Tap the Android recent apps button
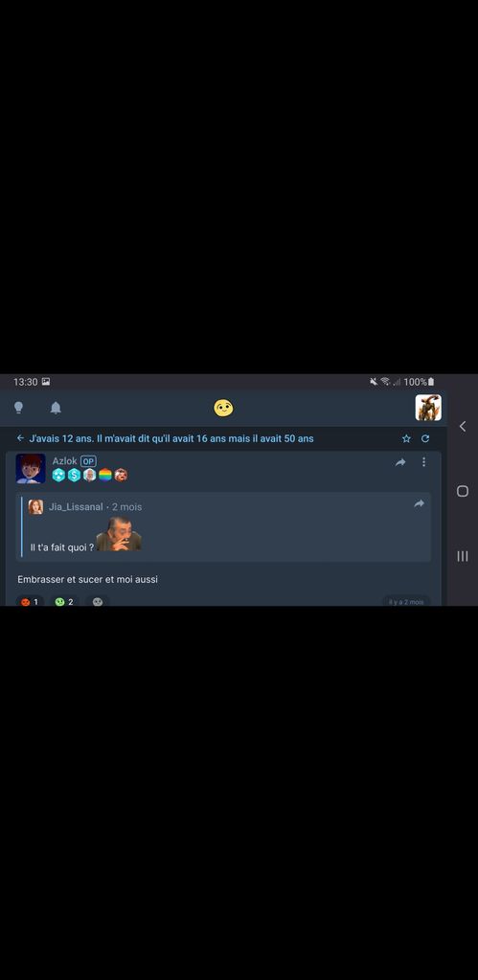478x980 pixels. (x=463, y=556)
